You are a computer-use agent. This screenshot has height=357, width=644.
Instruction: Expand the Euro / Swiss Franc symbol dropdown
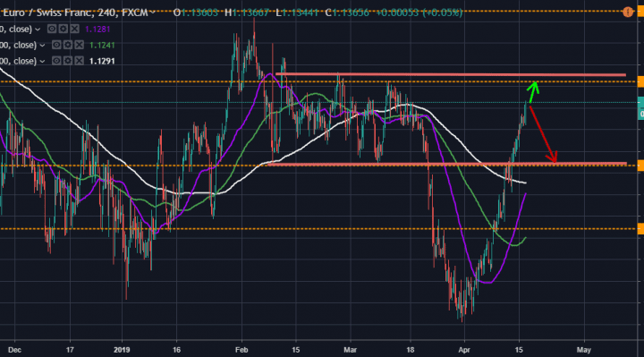(x=152, y=13)
